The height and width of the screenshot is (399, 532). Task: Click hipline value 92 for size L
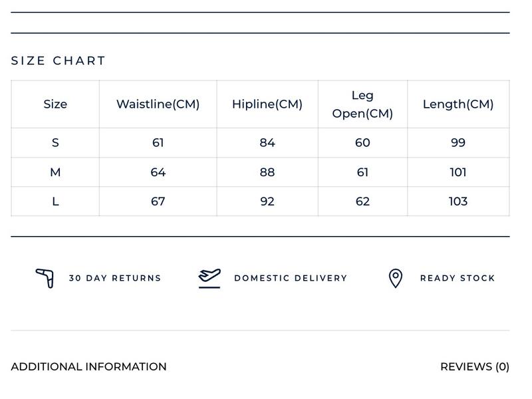(x=267, y=201)
